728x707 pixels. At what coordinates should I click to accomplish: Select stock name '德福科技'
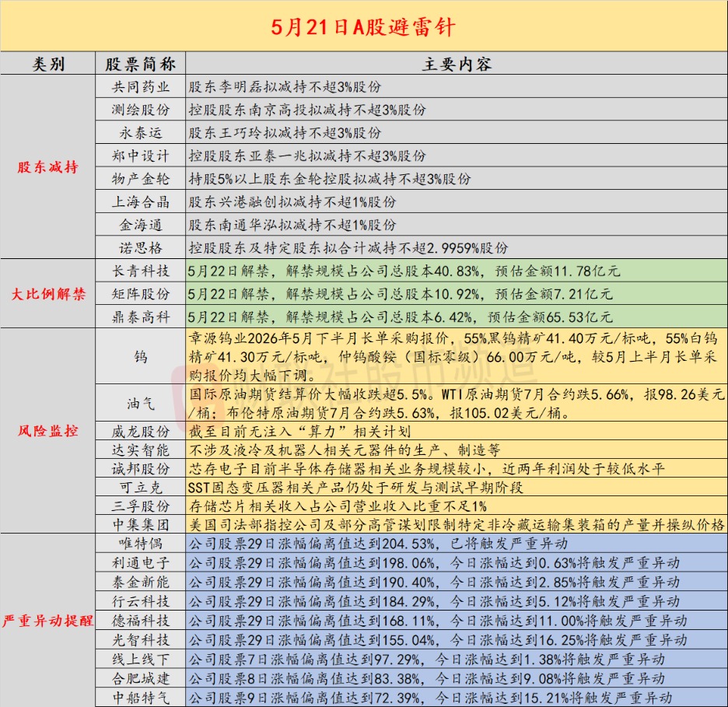(140, 620)
